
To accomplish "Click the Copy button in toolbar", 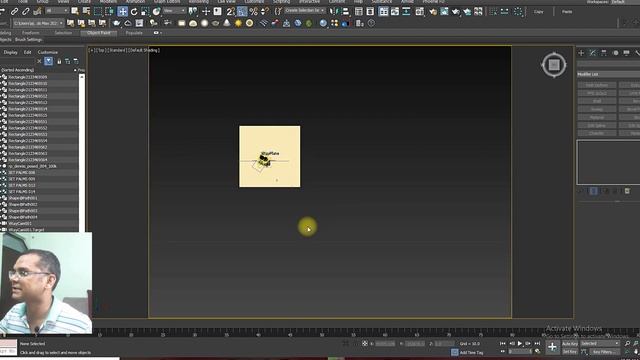I will click(x=539, y=12).
